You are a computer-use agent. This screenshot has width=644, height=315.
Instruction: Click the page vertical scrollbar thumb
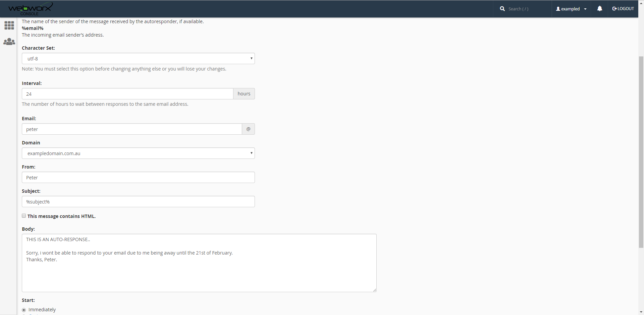tap(641, 151)
